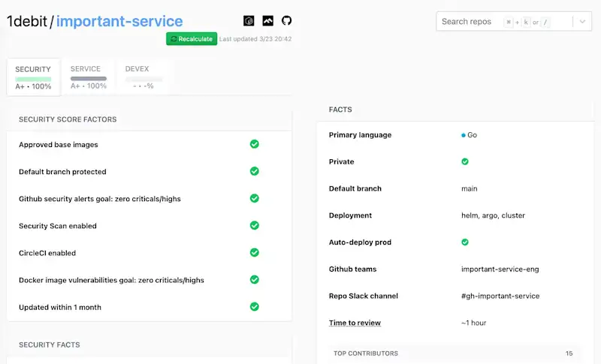Image resolution: width=601 pixels, height=364 pixels.
Task: Click the check icon beside Auto-deploy prod
Action: click(465, 242)
